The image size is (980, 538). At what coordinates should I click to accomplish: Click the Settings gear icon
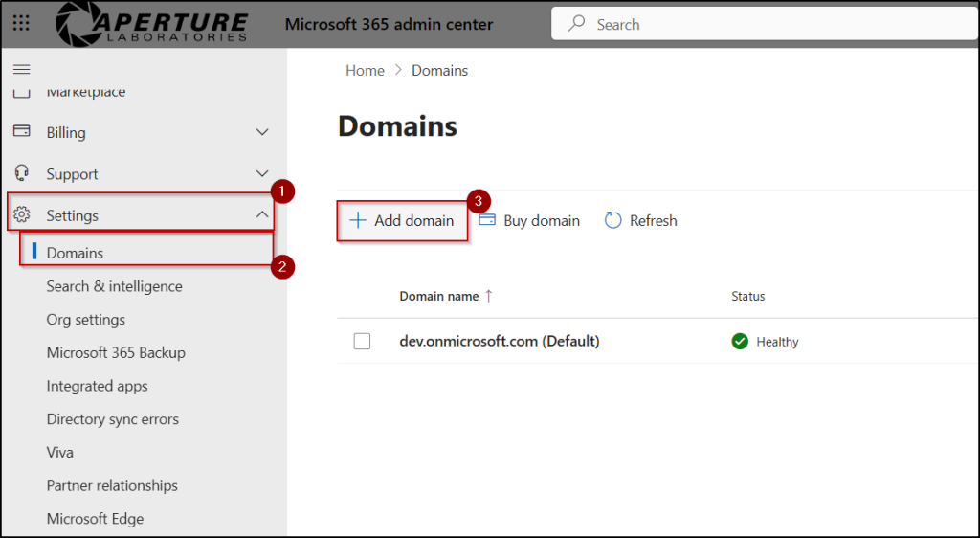[22, 214]
